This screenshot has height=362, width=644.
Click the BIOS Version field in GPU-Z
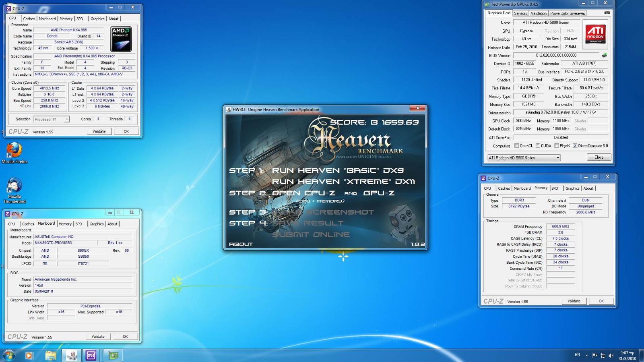point(556,56)
